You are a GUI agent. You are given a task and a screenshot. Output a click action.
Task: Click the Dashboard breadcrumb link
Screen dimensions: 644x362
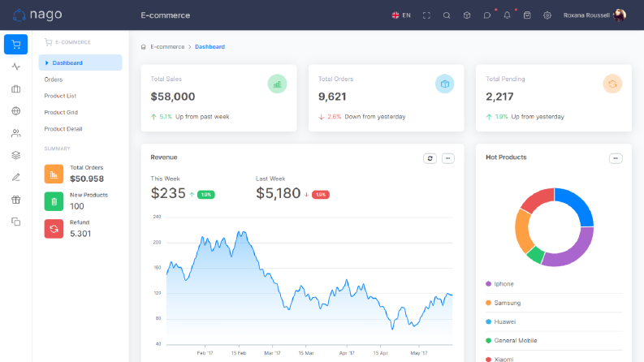coord(210,47)
